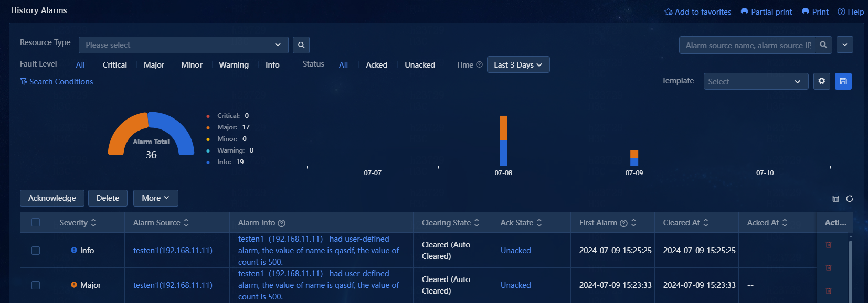Click the Acknowledge button
The height and width of the screenshot is (303, 868).
(x=52, y=198)
